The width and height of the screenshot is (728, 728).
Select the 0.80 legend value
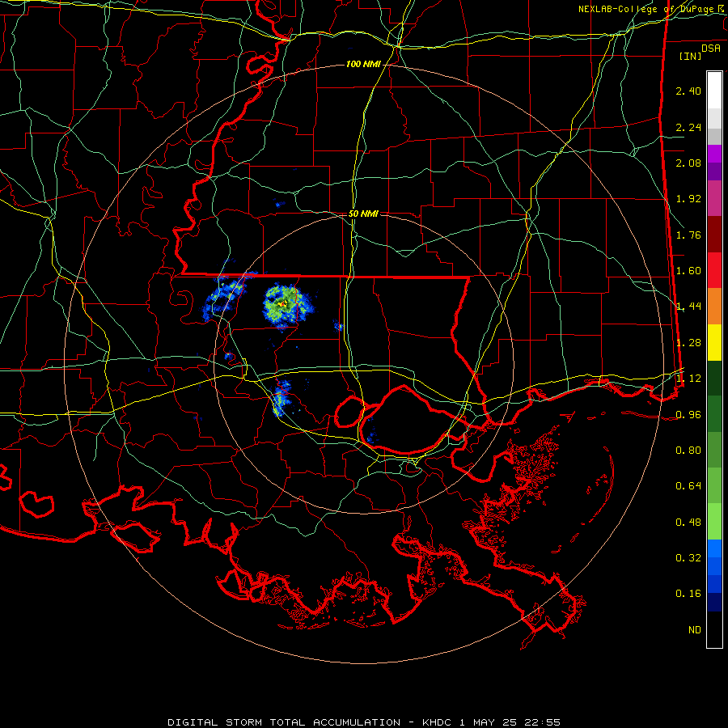(x=688, y=451)
